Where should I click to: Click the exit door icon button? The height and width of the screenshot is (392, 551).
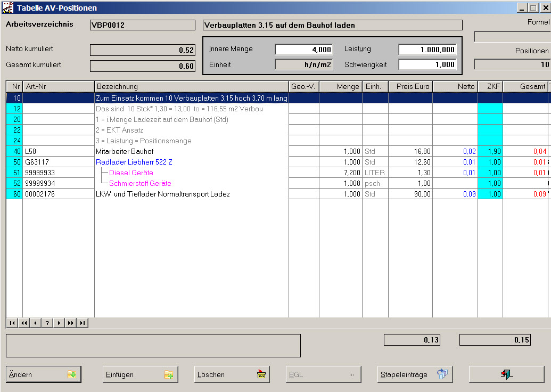pyautogui.click(x=506, y=374)
